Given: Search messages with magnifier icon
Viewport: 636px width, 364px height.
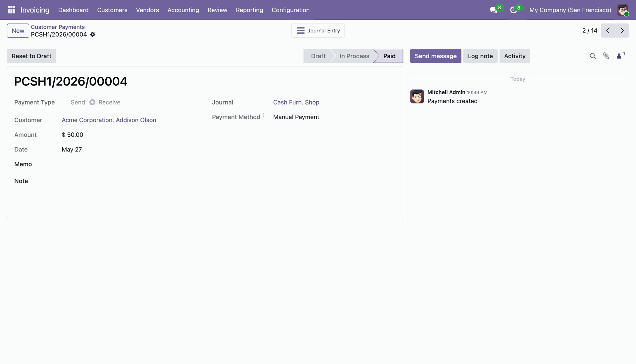Looking at the screenshot, I should click(x=593, y=56).
